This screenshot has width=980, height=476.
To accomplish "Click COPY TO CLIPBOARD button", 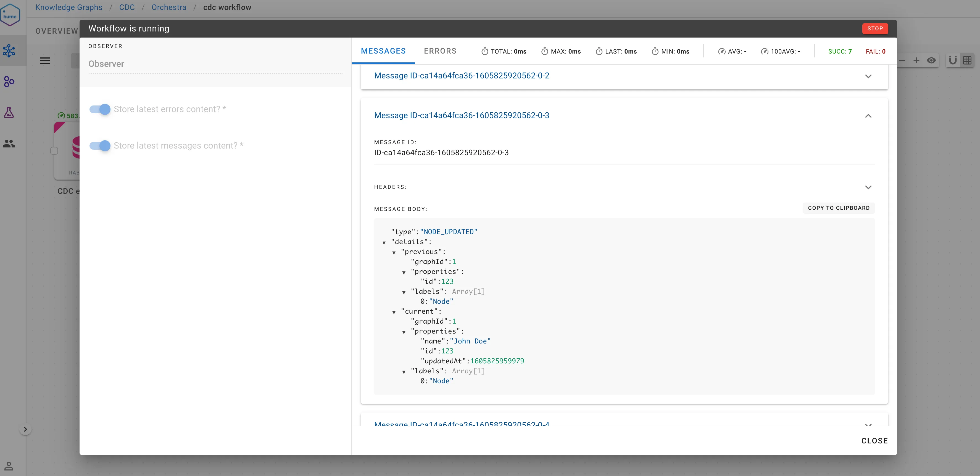I will (839, 208).
